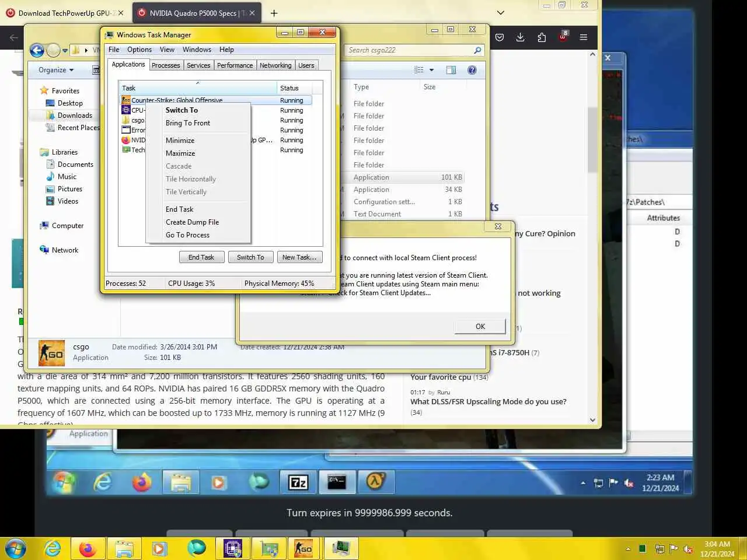Choose Go To Process in the context menu
This screenshot has width=747, height=560.
pos(198,235)
